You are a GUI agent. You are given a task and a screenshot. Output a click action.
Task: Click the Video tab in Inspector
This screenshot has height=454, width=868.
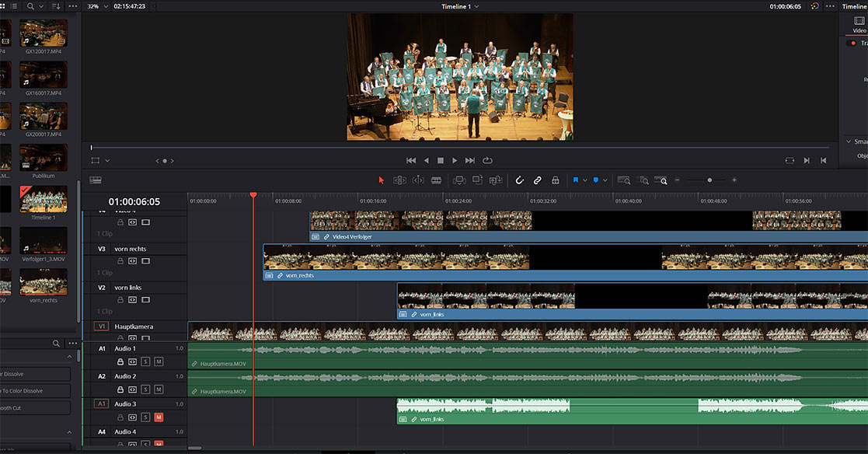pyautogui.click(x=859, y=24)
